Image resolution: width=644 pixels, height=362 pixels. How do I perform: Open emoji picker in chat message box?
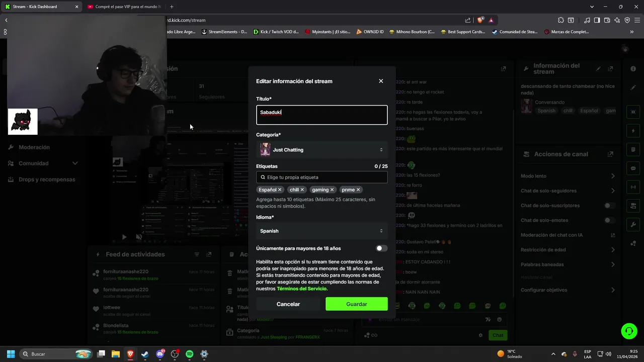click(x=499, y=319)
